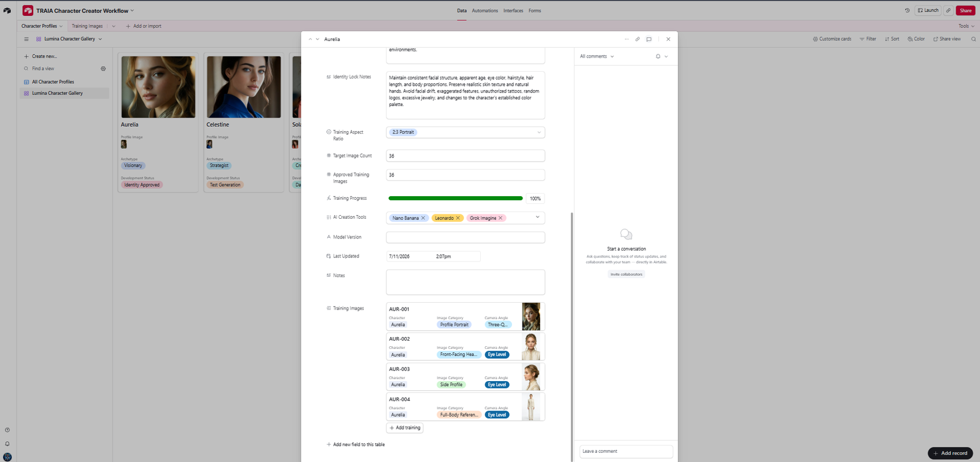Screen dimensions: 980x462
Task: Close the Aurelia record panel
Action: coord(668,39)
